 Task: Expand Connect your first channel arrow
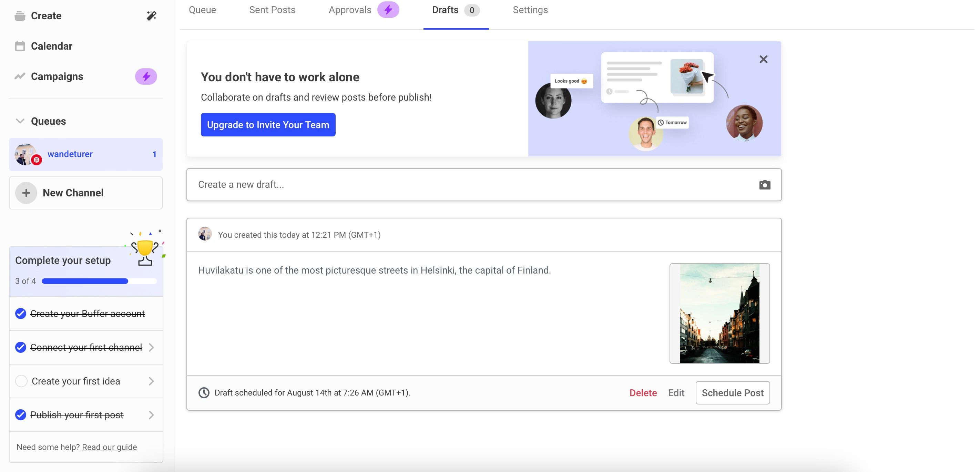pos(151,348)
